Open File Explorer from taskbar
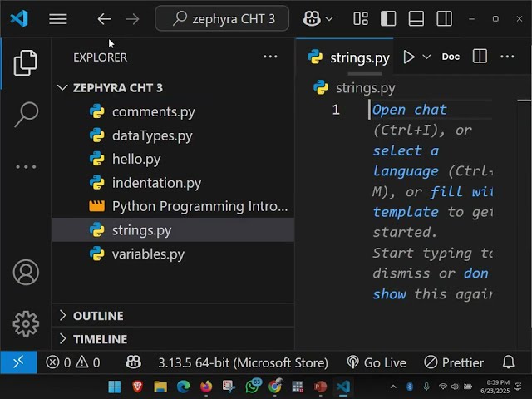Image resolution: width=532 pixels, height=399 pixels. pyautogui.click(x=160, y=387)
